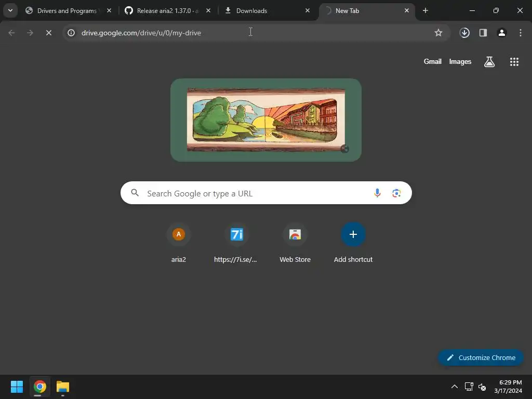Open the Chrome profile icon
The width and height of the screenshot is (532, 399).
[x=502, y=33]
